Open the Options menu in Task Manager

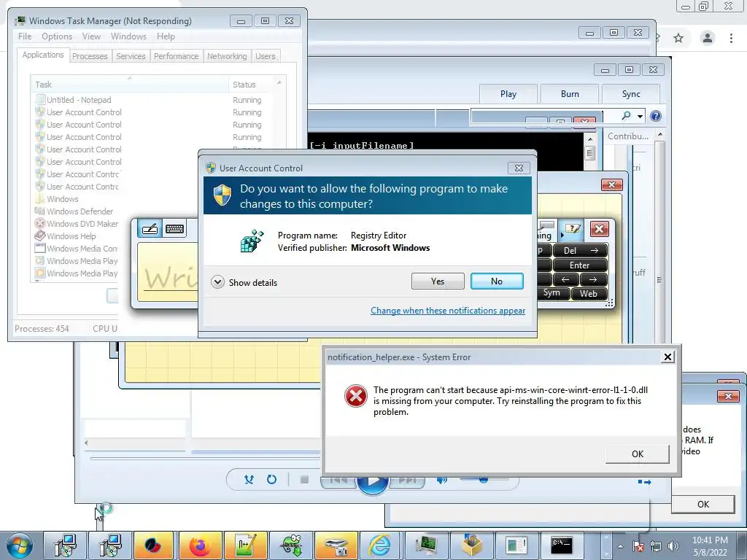(x=57, y=36)
